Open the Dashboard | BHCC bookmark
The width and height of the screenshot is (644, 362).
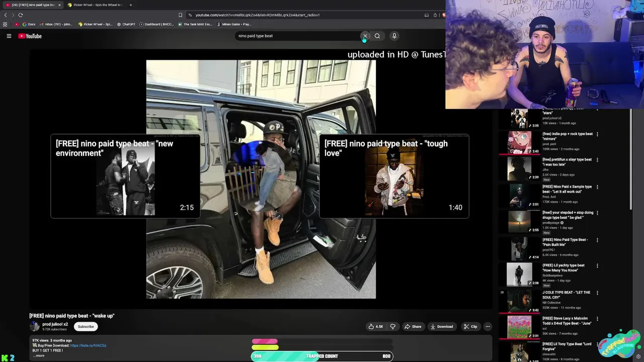point(156,24)
